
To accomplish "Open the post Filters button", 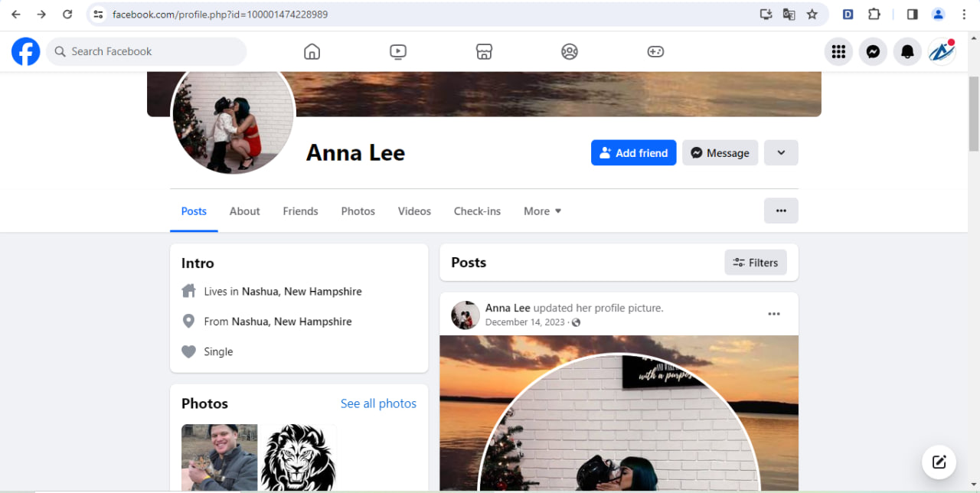I will 756,263.
